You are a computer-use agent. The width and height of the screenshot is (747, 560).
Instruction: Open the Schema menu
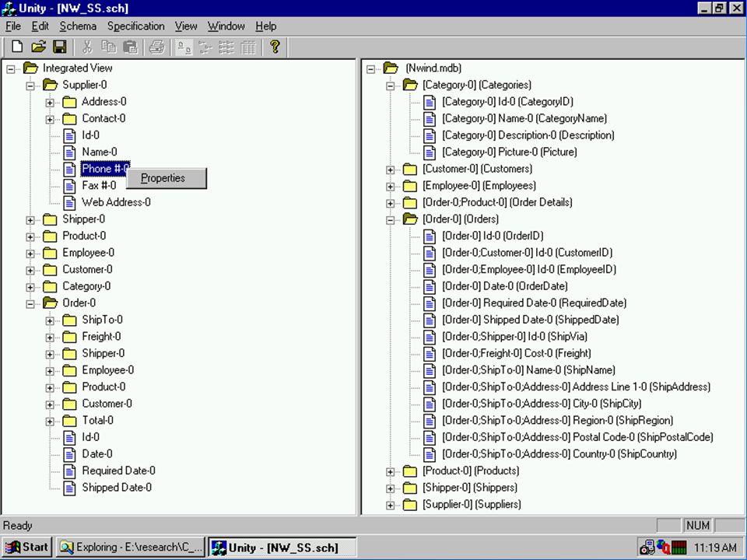pos(78,26)
